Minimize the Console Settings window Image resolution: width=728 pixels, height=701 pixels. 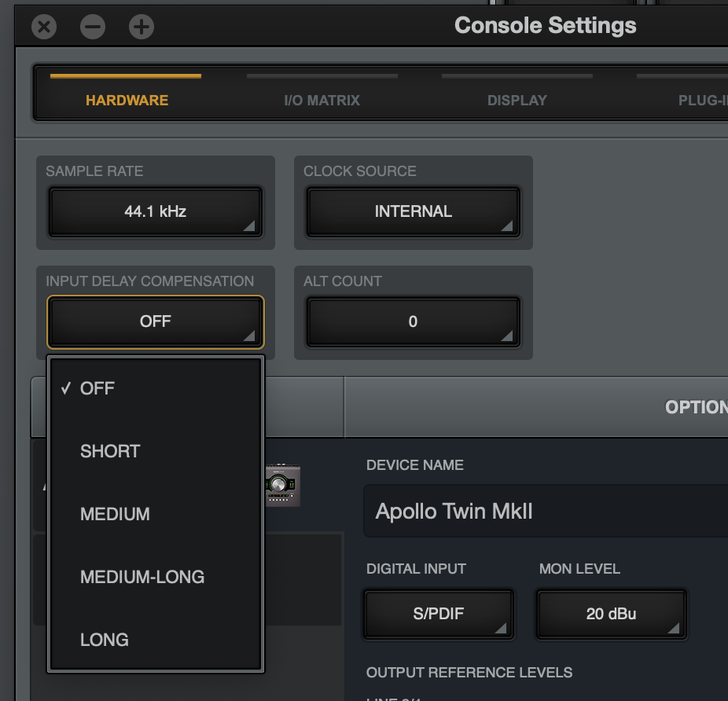pyautogui.click(x=93, y=28)
